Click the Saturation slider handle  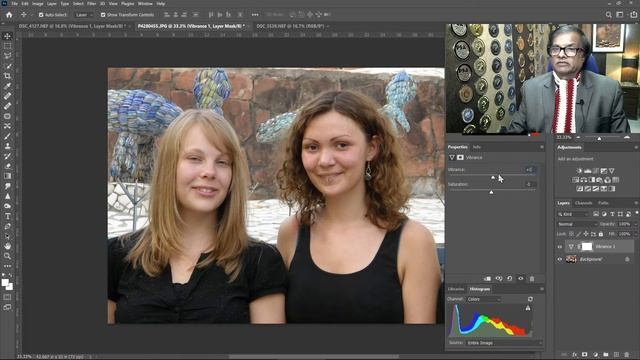pos(491,192)
